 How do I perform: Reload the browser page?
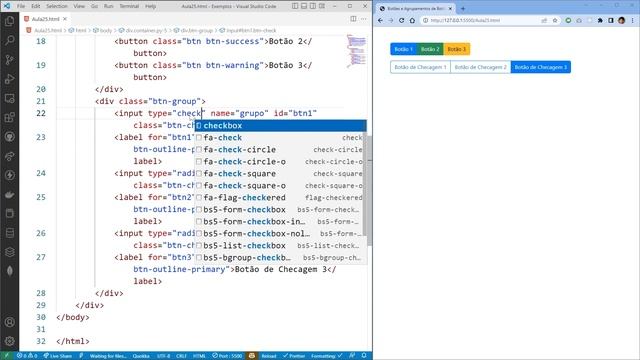pos(402,20)
